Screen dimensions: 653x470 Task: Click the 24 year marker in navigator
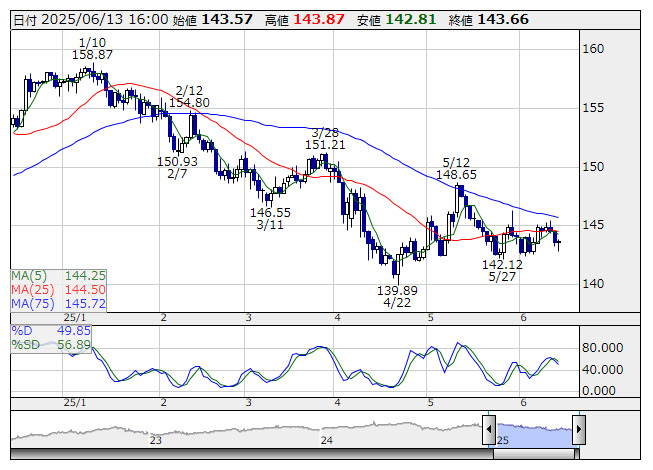(326, 440)
